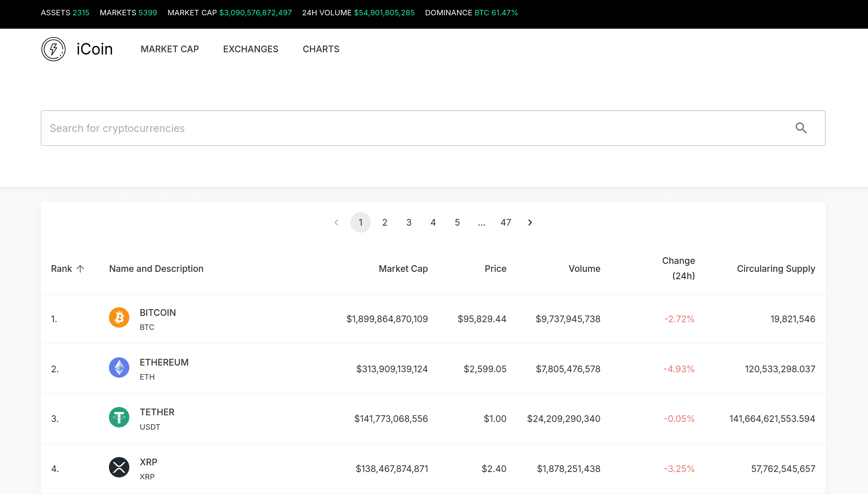This screenshot has width=868, height=494.
Task: Click the Ethereum coin icon
Action: point(119,367)
